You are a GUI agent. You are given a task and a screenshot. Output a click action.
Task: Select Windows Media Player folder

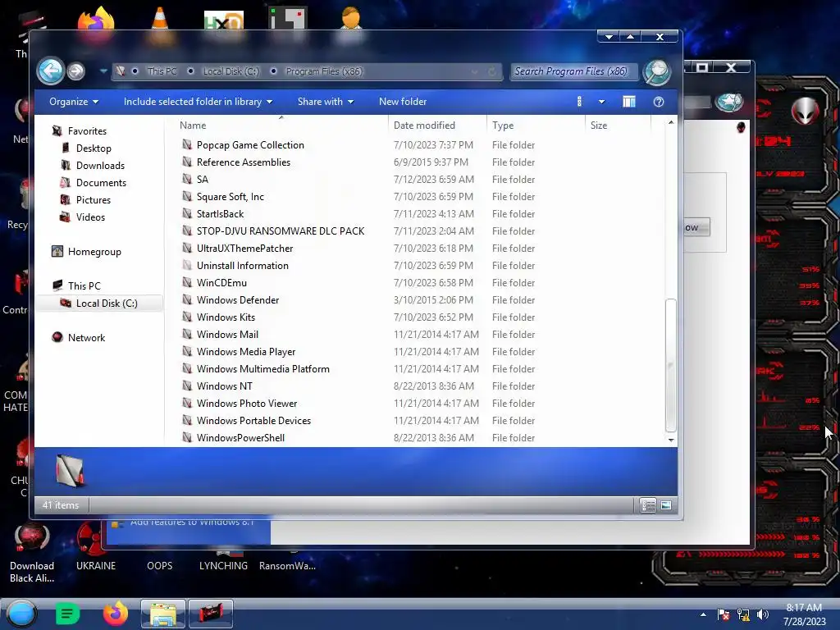[246, 352]
